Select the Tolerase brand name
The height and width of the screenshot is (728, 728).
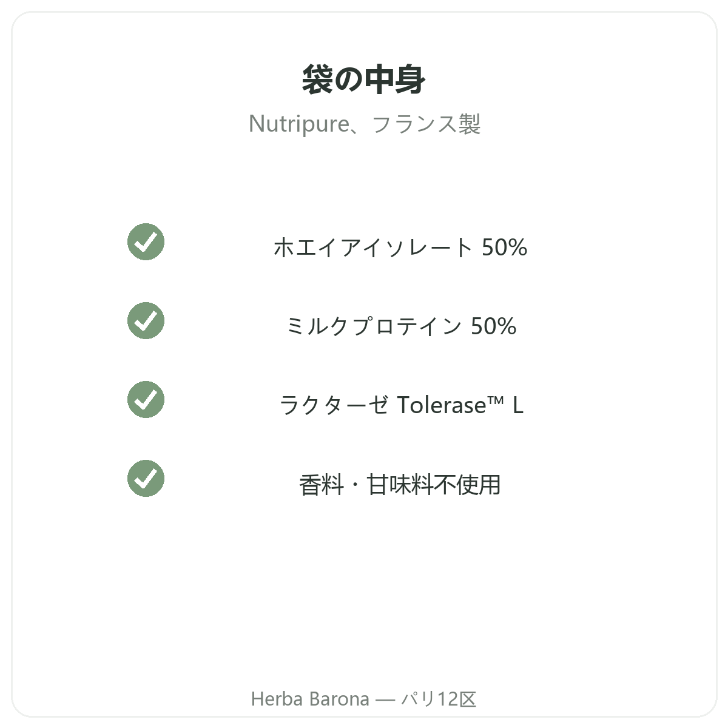pos(441,405)
